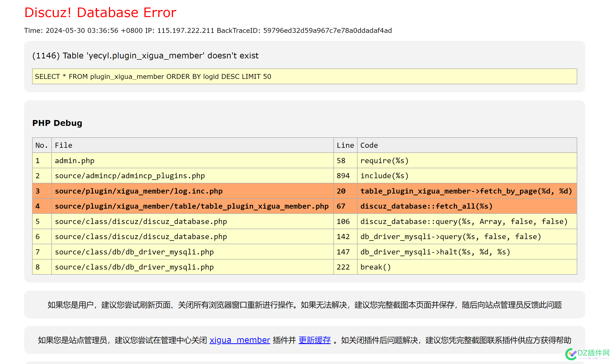Click the 'No.' column header
This screenshot has height=364, width=614.
[x=42, y=145]
